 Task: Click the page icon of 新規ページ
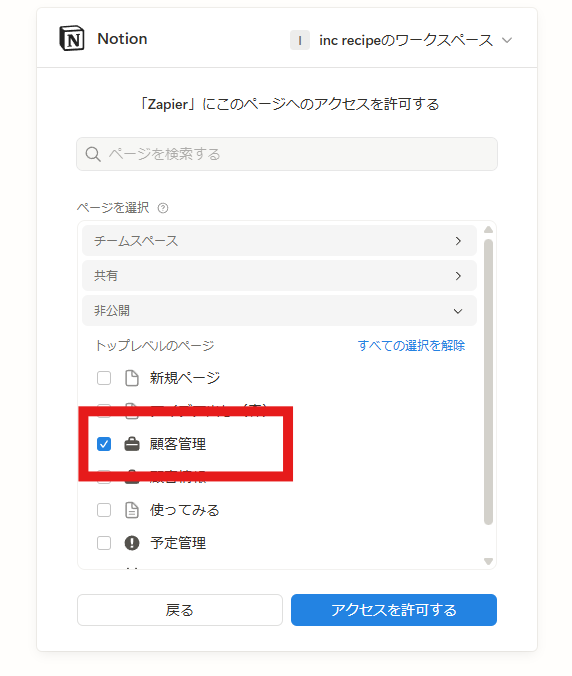coord(131,378)
